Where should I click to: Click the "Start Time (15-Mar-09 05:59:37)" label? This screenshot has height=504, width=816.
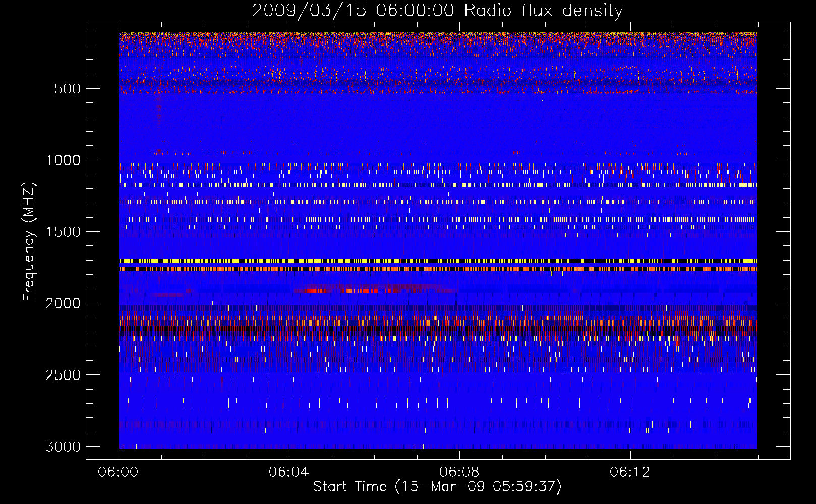tap(437, 487)
